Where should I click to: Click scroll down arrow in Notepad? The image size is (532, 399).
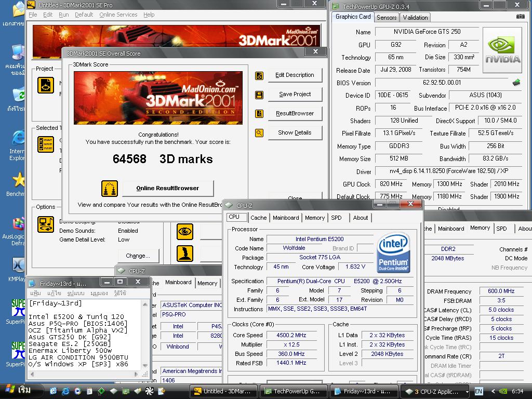(145, 365)
